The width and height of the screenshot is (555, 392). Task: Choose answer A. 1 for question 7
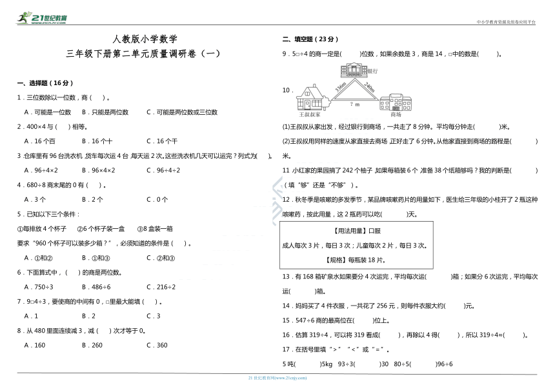31,317
